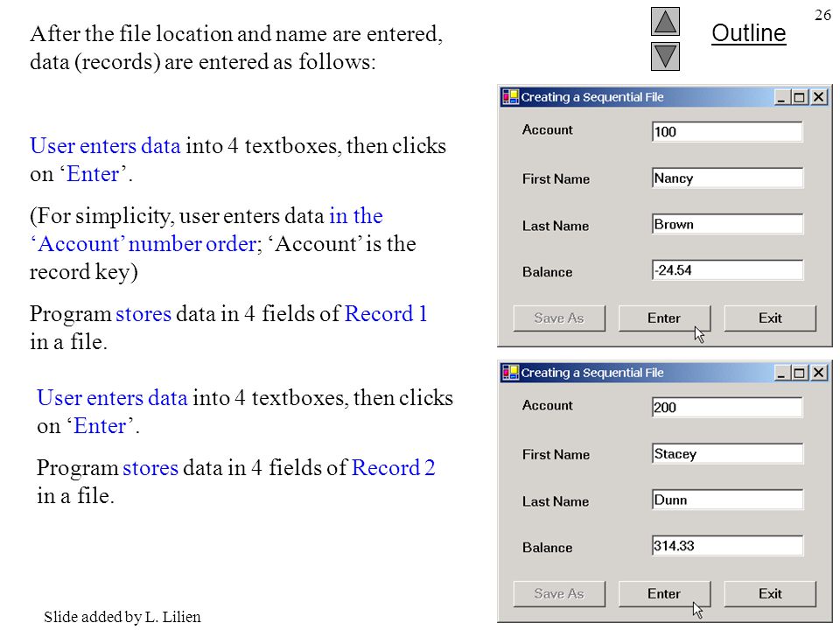Click the Account field containing 100
The height and width of the screenshot is (630, 840).
coord(727,132)
